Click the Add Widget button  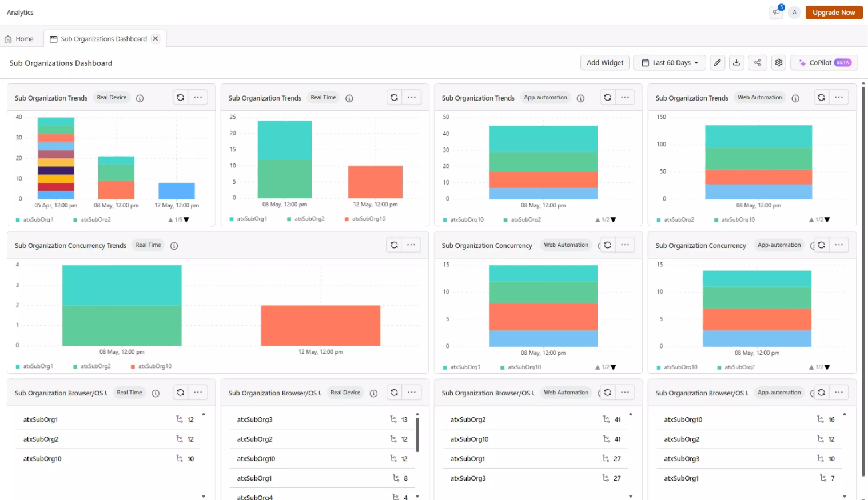pyautogui.click(x=604, y=63)
